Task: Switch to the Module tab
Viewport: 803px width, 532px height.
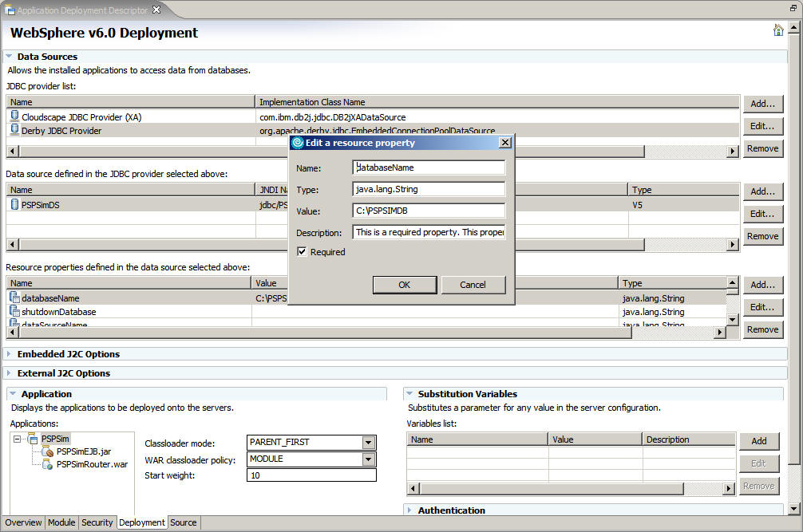Action: pos(61,522)
